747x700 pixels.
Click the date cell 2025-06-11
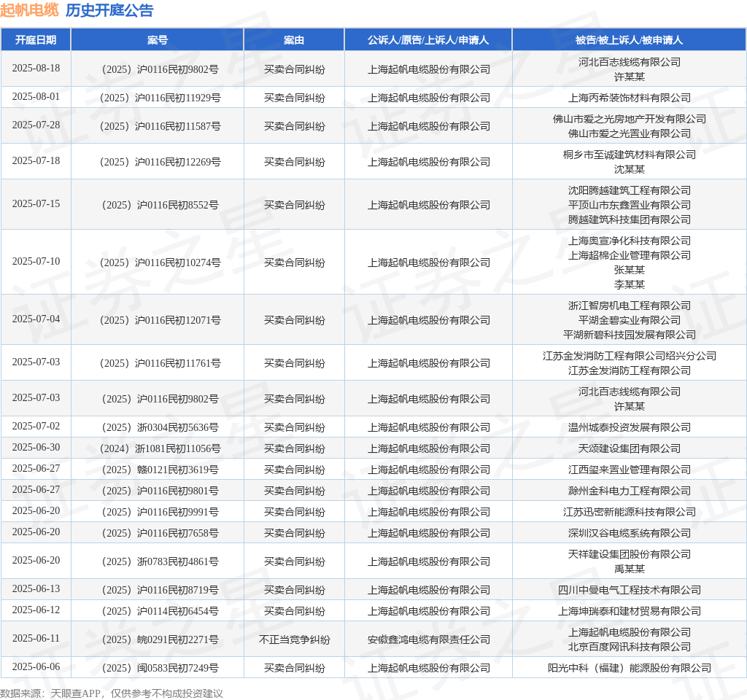click(36, 639)
